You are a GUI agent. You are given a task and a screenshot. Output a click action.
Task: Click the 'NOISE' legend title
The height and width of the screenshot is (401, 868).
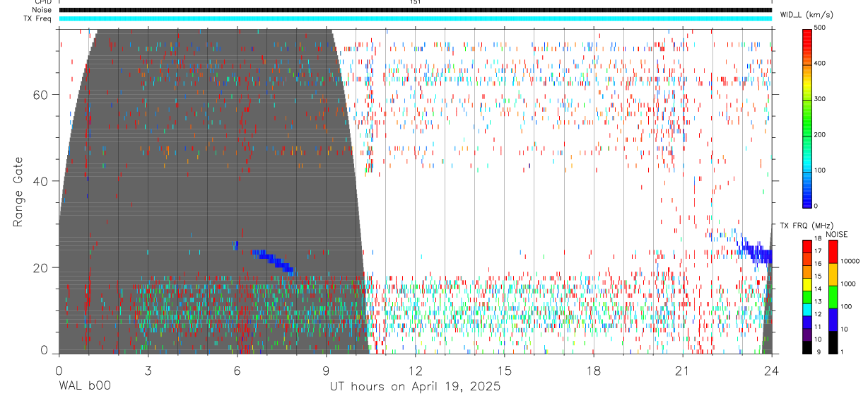836,235
